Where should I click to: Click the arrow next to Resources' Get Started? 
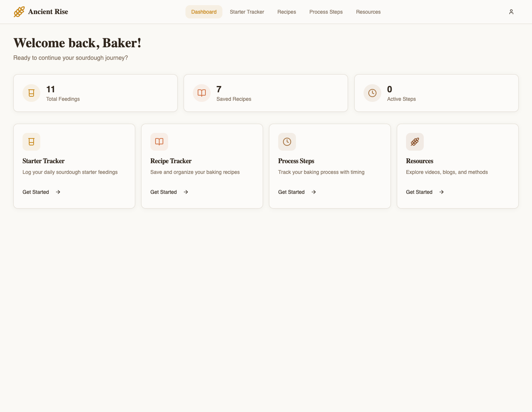coord(441,192)
